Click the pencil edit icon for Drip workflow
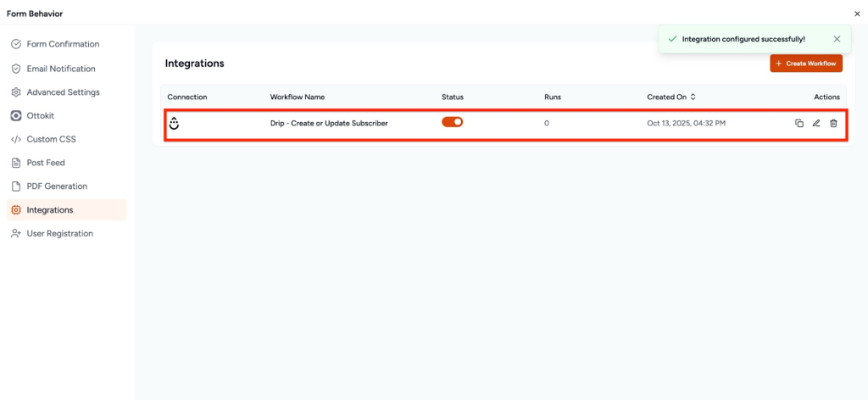Viewport: 868px width, 400px height. 816,124
